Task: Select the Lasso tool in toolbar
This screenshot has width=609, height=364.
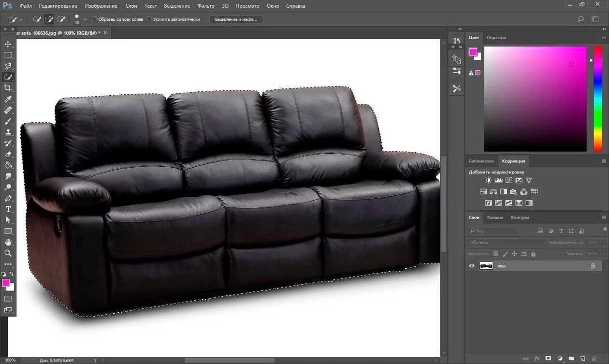Action: tap(8, 66)
